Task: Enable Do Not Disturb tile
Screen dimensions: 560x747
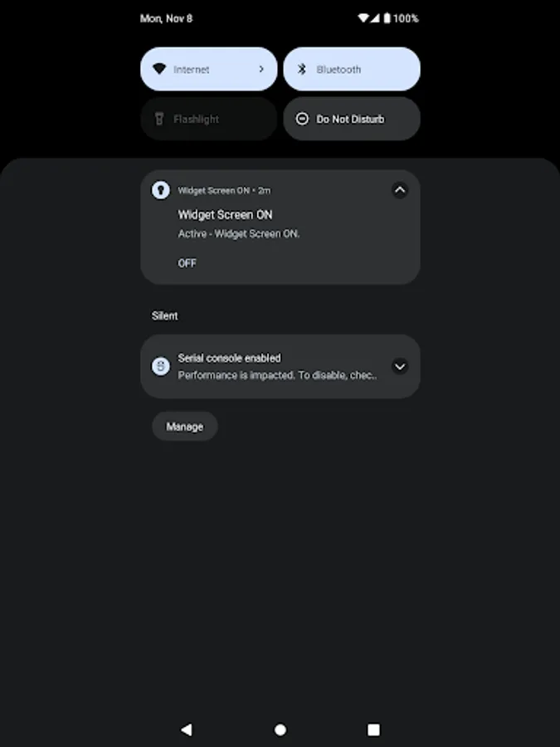Action: pos(352,119)
